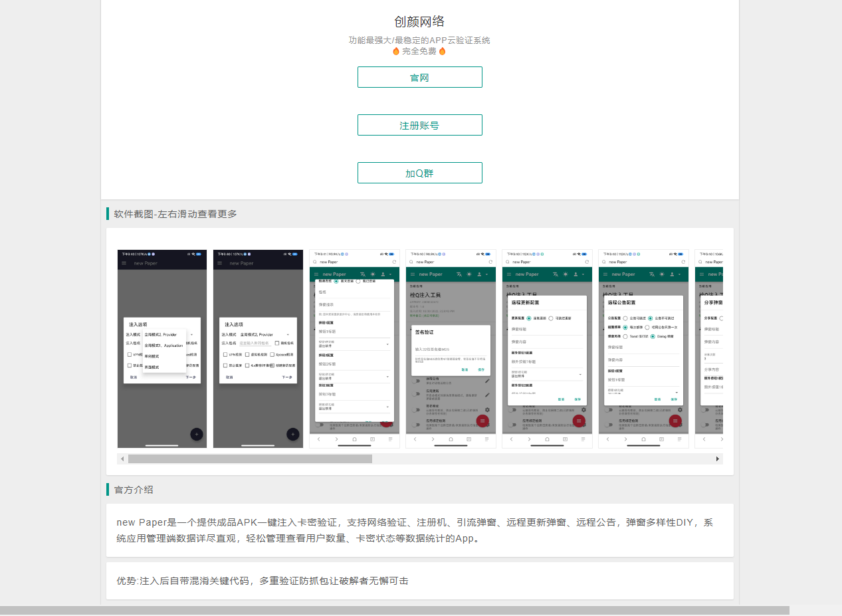
Task: Open the 远程更新配置 screenshot
Action: (x=547, y=349)
